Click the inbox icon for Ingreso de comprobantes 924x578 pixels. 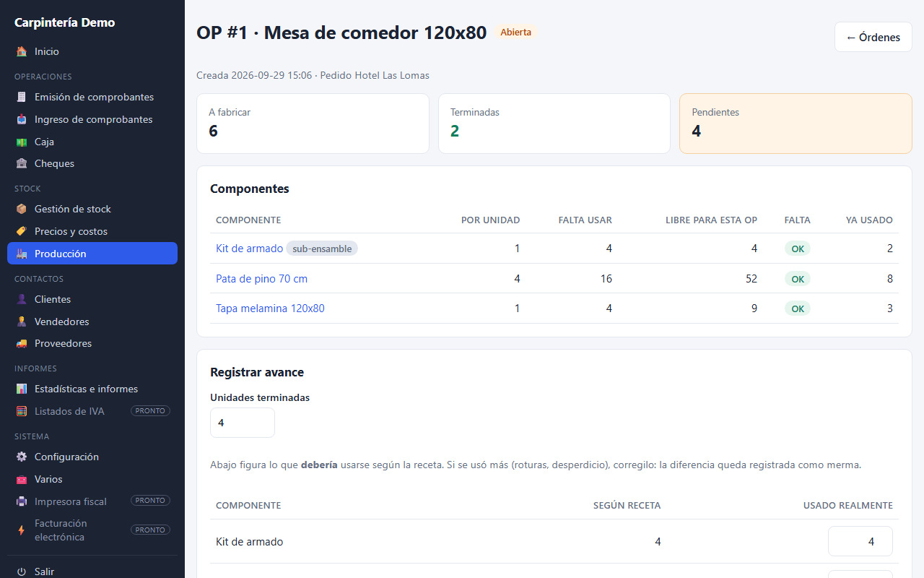pos(22,119)
